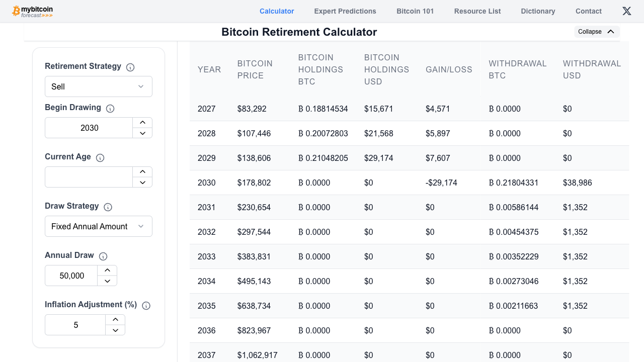Switch to Expert Predictions
This screenshot has height=362, width=644.
[x=345, y=11]
